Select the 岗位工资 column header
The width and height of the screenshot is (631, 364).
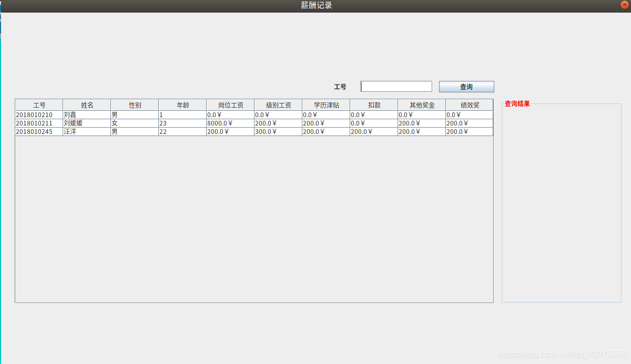[x=230, y=105]
